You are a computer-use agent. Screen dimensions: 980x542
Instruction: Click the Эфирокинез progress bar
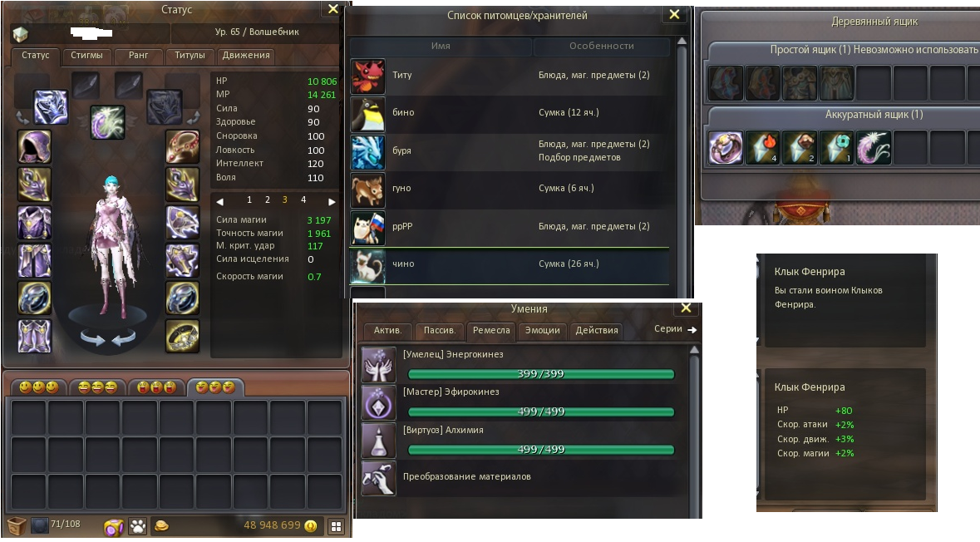[x=541, y=412]
